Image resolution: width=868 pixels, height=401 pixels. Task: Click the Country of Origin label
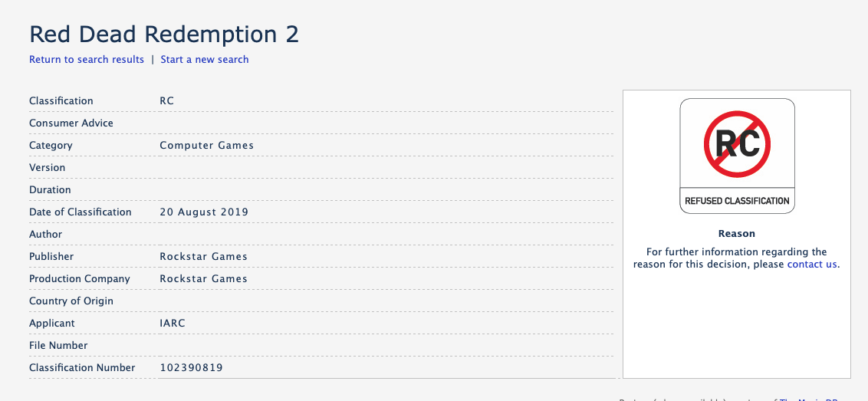click(71, 301)
